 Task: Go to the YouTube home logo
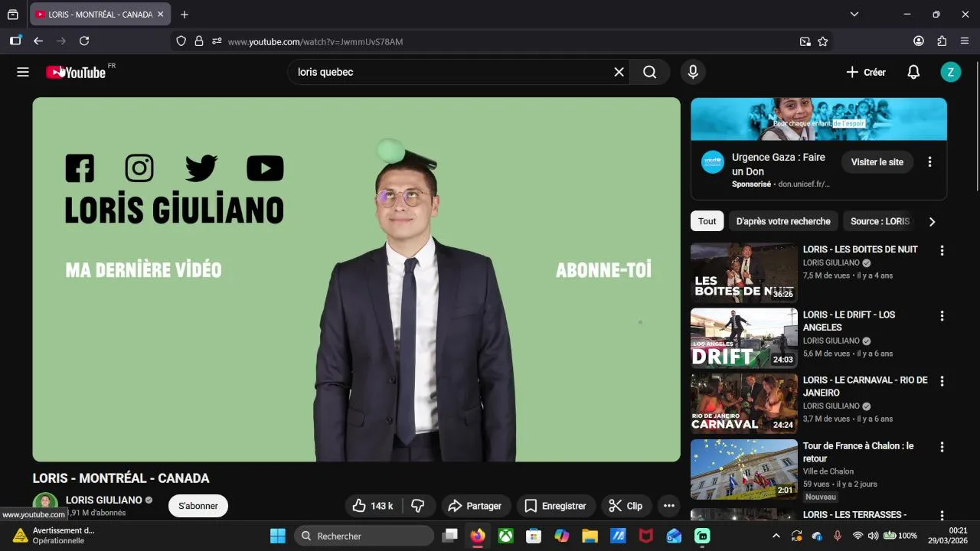point(76,72)
